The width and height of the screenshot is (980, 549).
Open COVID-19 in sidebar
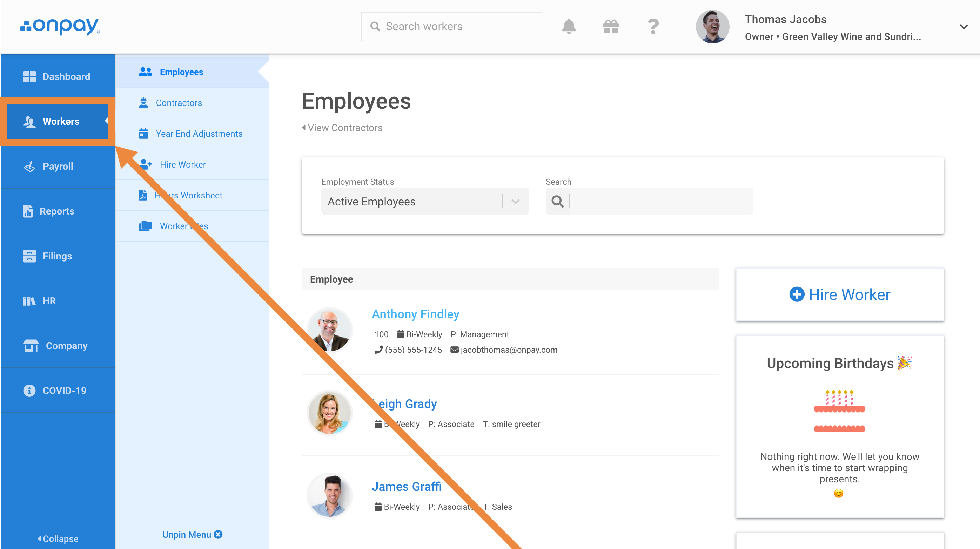pyautogui.click(x=58, y=391)
